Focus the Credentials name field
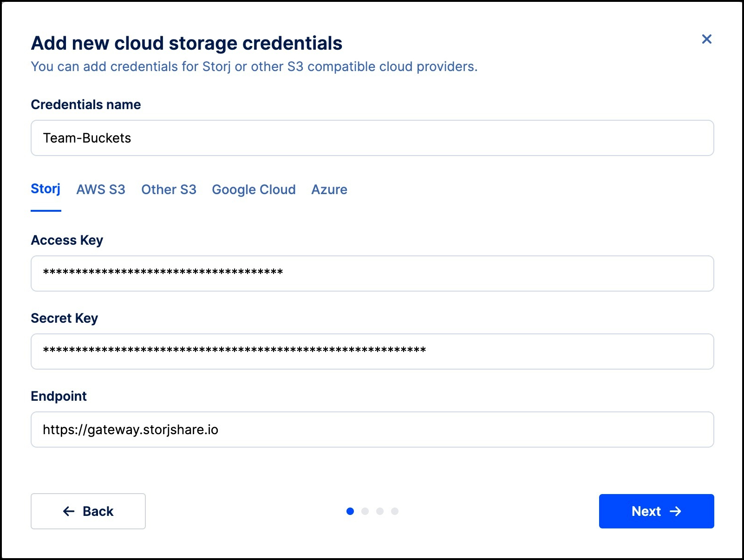 (372, 138)
